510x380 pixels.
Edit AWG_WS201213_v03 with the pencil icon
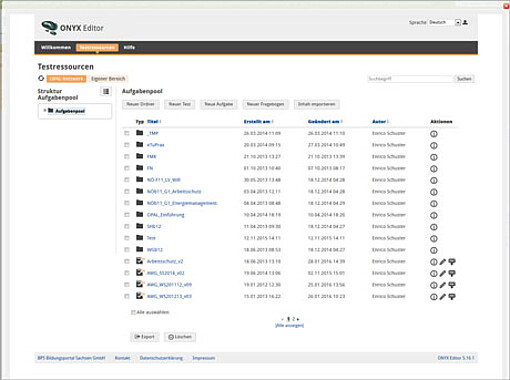[x=443, y=297]
